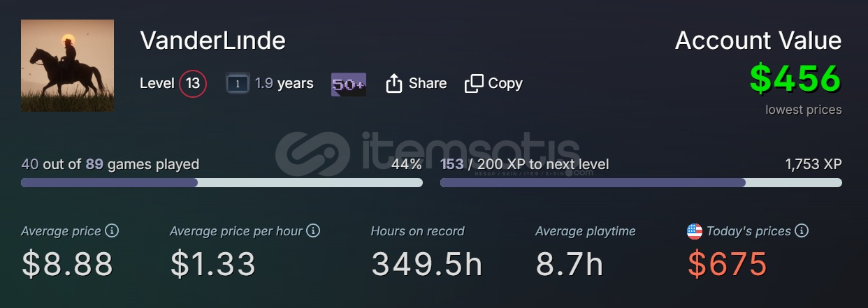
Task: Click the 50+ games badge
Action: pyautogui.click(x=348, y=84)
